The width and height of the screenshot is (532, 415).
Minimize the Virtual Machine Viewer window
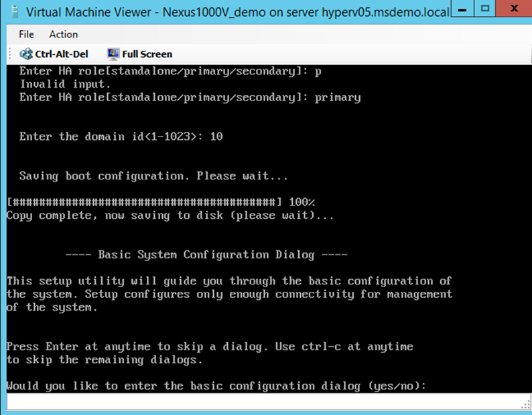click(462, 9)
